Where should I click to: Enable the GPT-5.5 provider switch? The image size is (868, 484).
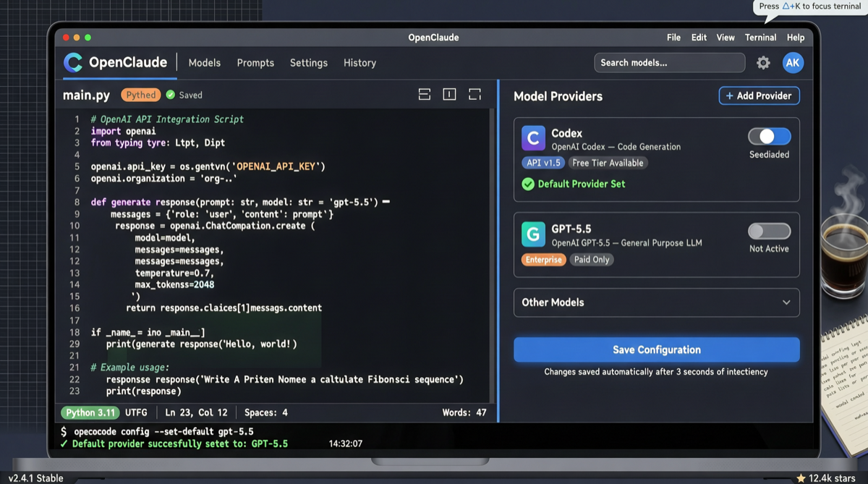pyautogui.click(x=769, y=232)
